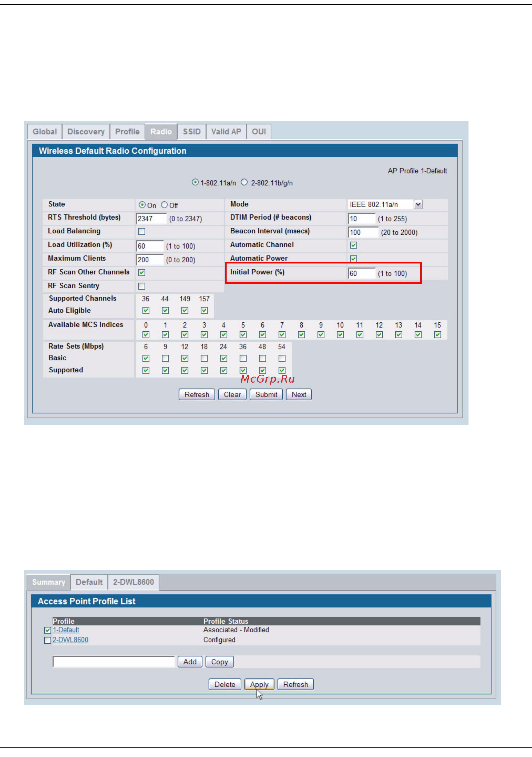Open the 2-DWL8600 tab
This screenshot has width=532, height=757.
pyautogui.click(x=134, y=582)
